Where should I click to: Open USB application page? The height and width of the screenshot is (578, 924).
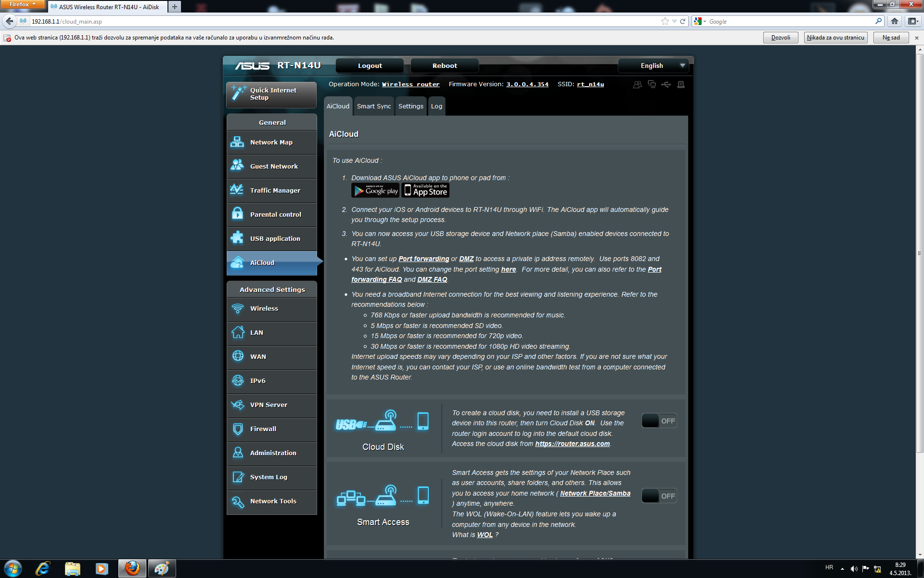tap(271, 239)
